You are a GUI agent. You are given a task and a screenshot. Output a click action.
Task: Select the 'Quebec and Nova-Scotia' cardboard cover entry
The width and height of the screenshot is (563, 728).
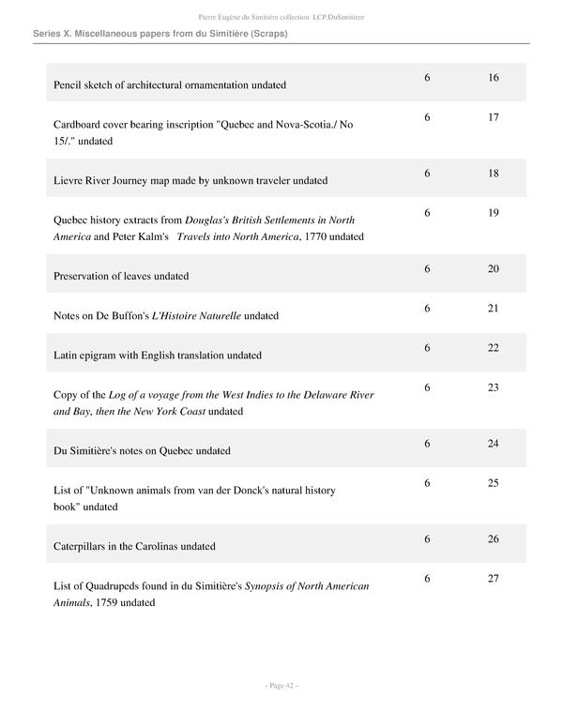(x=204, y=132)
